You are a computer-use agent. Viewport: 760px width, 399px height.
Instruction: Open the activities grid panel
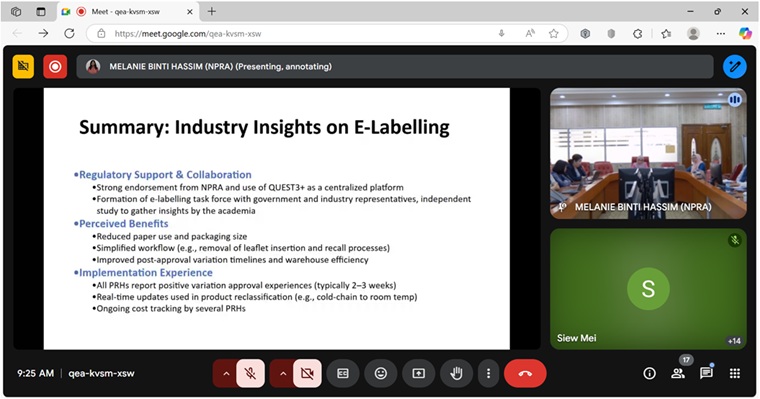(735, 373)
